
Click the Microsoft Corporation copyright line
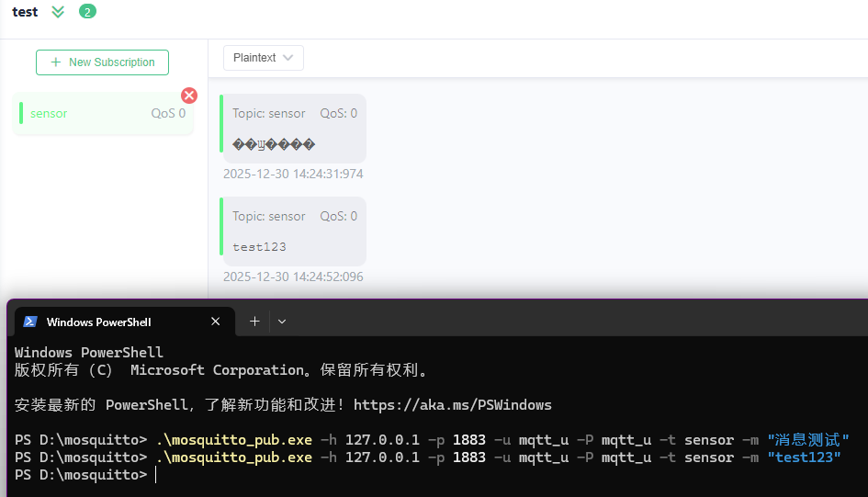click(x=221, y=369)
